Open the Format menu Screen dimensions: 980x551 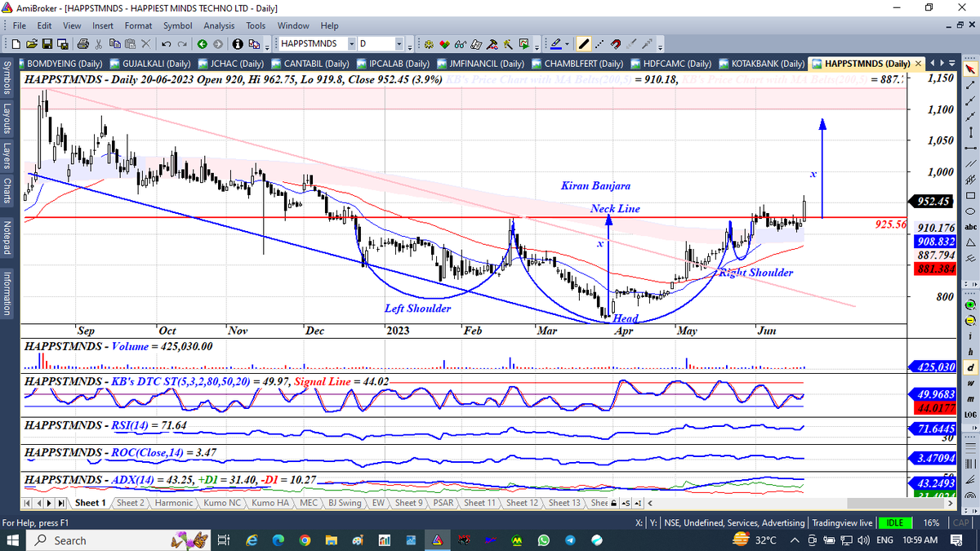click(138, 25)
